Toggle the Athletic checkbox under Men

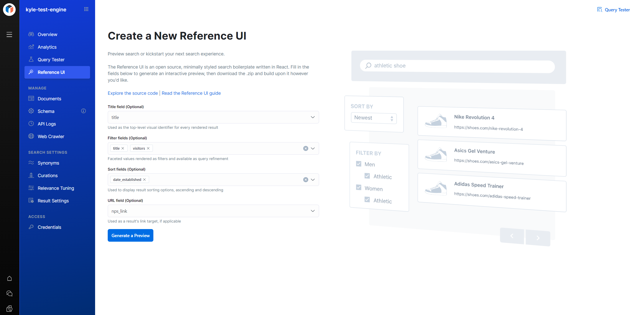(367, 176)
